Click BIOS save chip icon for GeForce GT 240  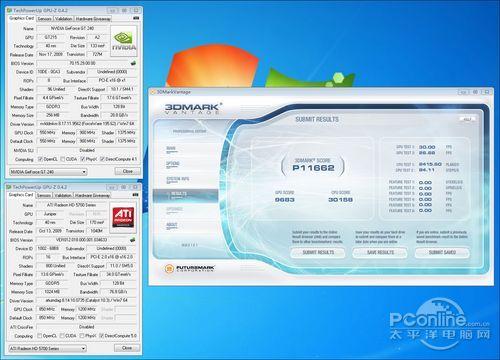(x=133, y=63)
